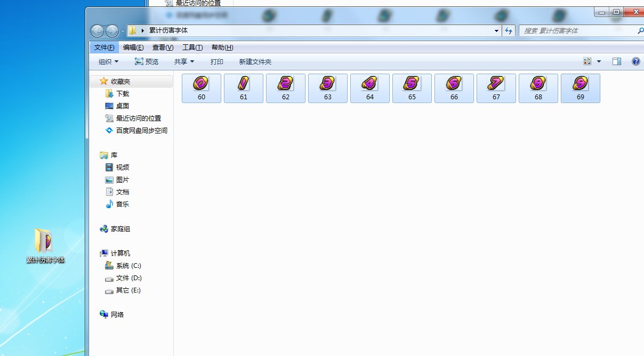Click the Forward navigation arrow
The height and width of the screenshot is (356, 644).
[x=112, y=31]
